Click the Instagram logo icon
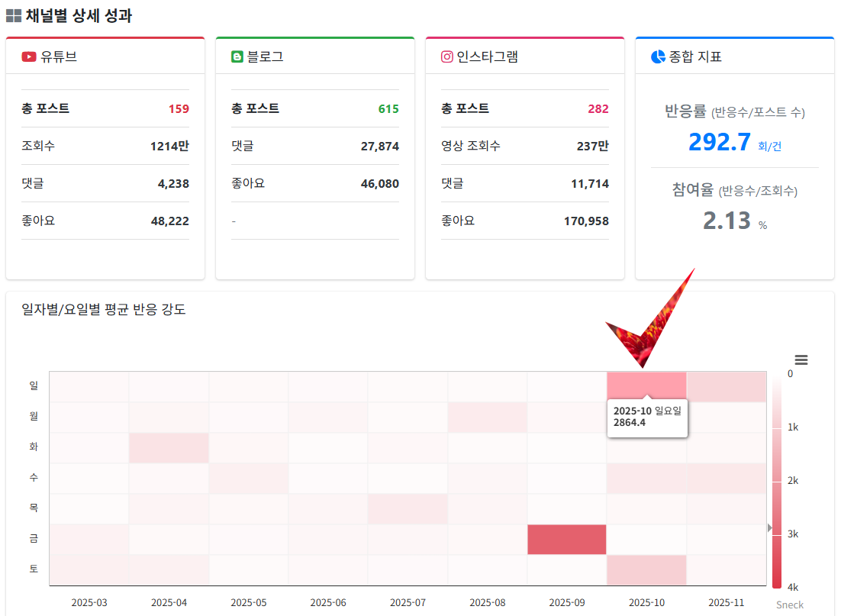The image size is (841, 616). (x=447, y=56)
